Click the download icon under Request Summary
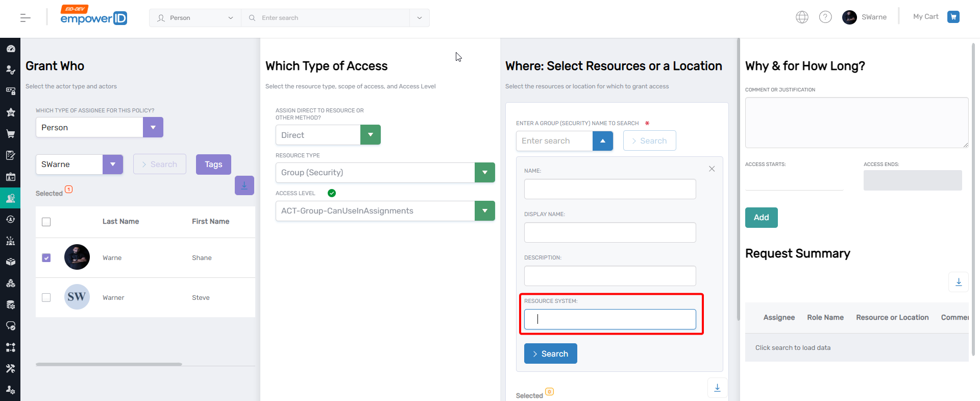This screenshot has height=401, width=980. (959, 282)
